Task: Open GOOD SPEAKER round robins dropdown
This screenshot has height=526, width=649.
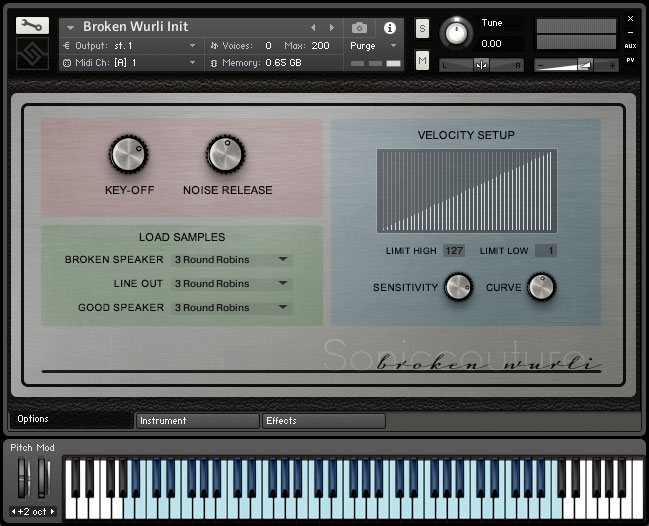Action: click(232, 308)
